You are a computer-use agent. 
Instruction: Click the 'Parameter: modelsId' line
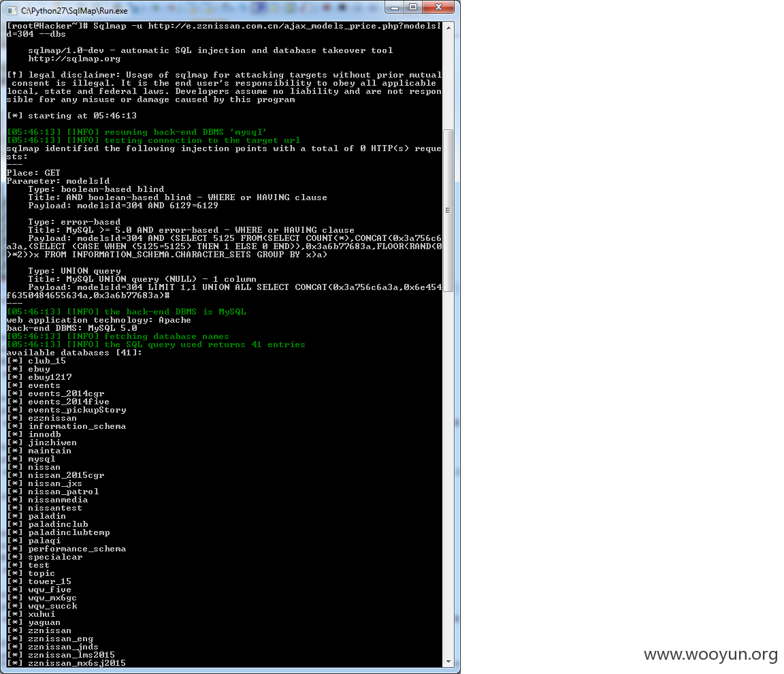tap(58, 181)
